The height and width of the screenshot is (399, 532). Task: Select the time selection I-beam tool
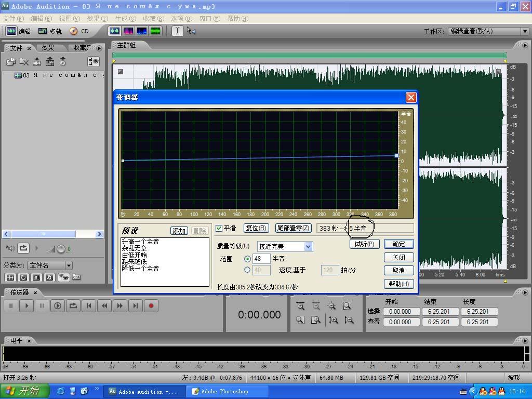click(177, 31)
